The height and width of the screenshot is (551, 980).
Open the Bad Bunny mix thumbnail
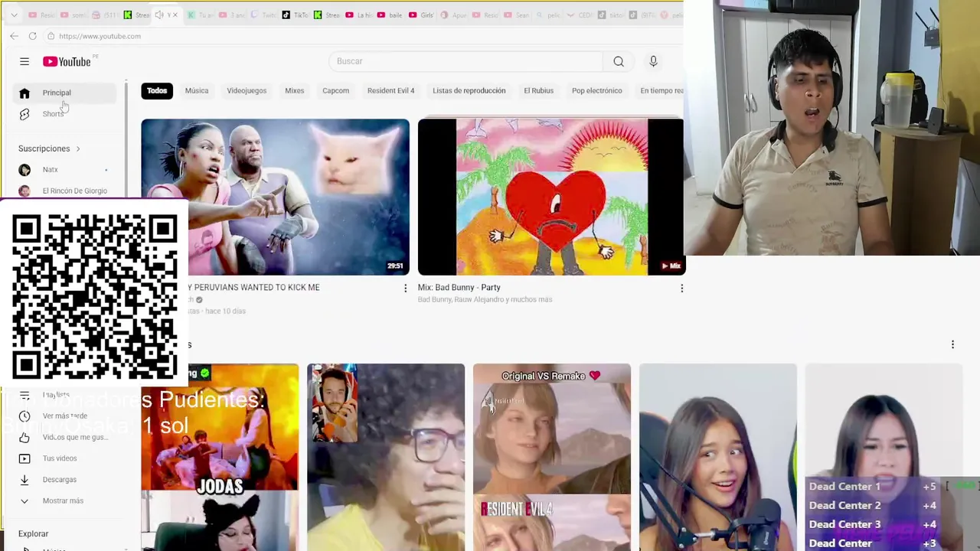(551, 197)
